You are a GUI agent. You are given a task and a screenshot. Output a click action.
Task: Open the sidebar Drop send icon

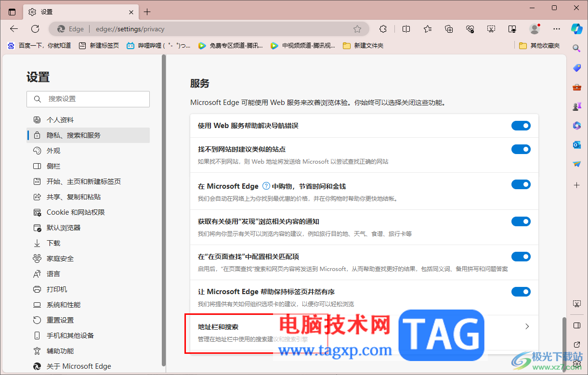click(576, 164)
